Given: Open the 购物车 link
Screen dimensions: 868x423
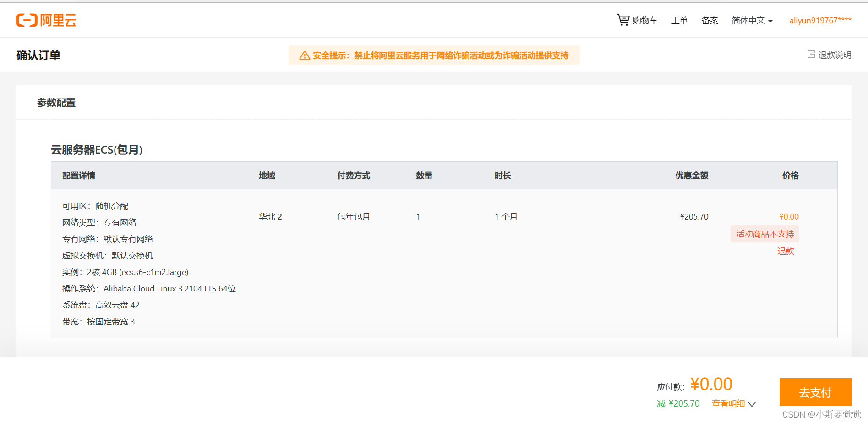Looking at the screenshot, I should 645,20.
